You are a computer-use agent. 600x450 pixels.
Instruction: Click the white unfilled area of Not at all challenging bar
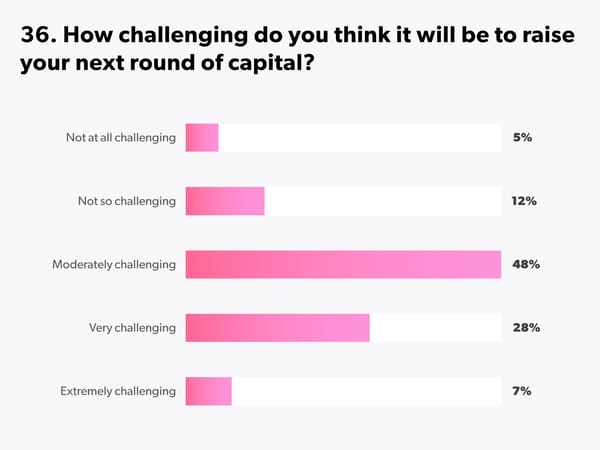point(359,138)
